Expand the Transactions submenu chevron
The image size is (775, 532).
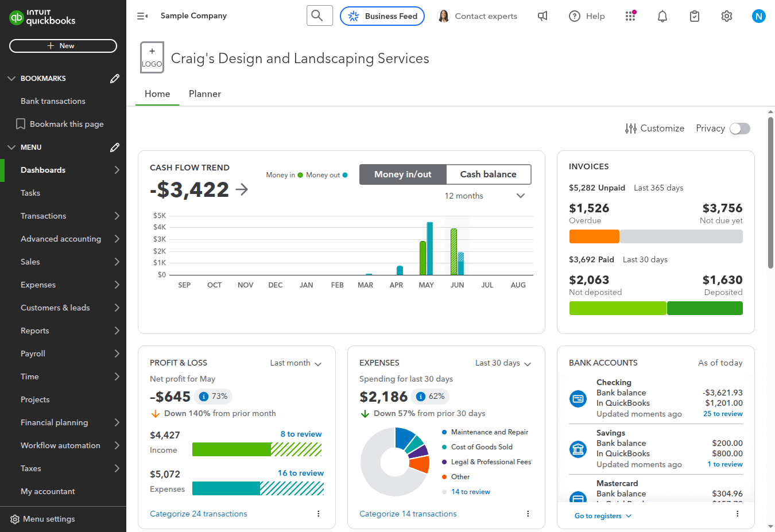tap(117, 216)
